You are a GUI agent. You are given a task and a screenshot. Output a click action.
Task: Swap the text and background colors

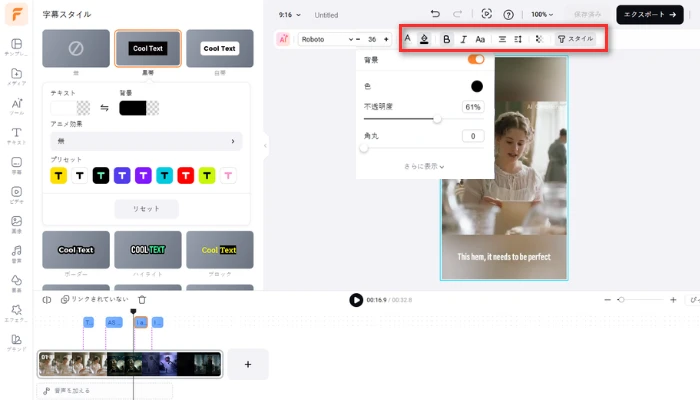104,107
